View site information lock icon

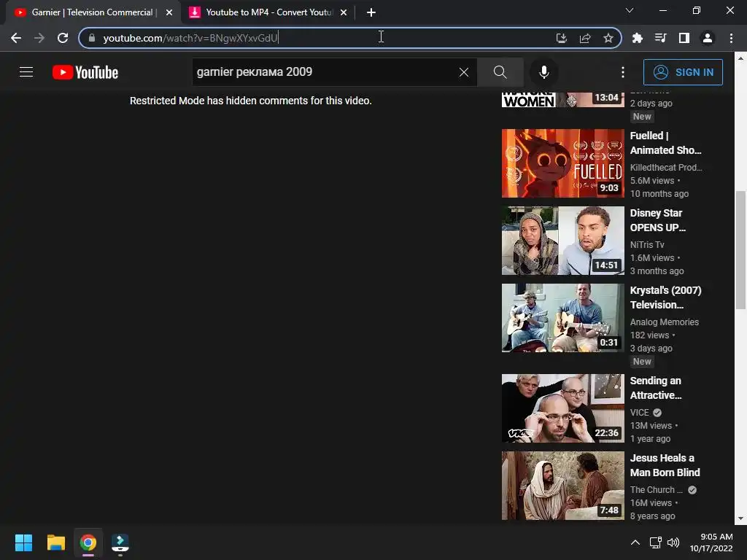click(92, 38)
